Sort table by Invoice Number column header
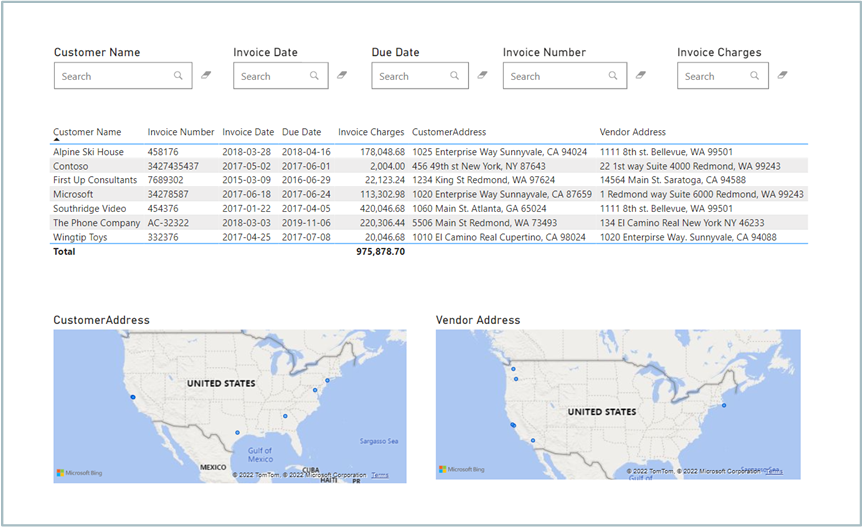 click(181, 132)
